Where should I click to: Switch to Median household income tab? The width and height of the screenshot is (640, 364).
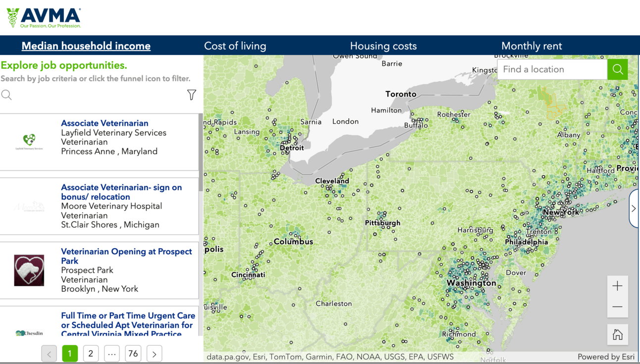(x=86, y=46)
